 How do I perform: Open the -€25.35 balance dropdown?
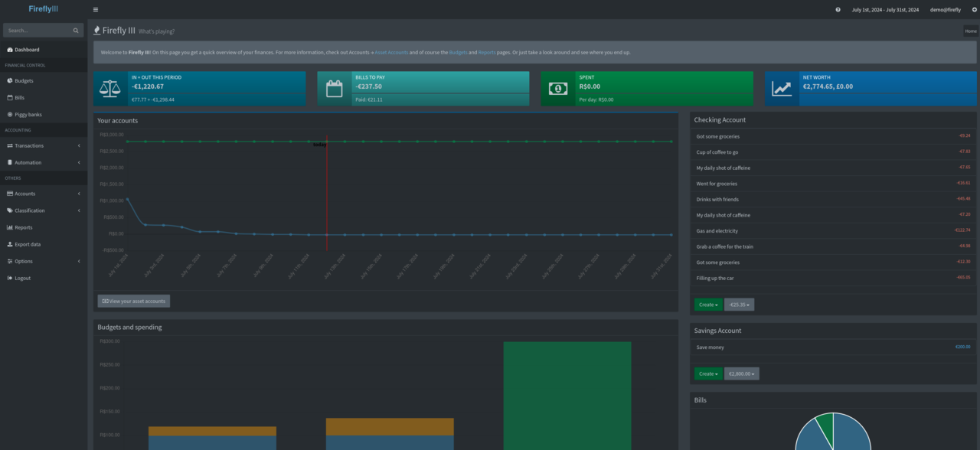[x=739, y=305]
